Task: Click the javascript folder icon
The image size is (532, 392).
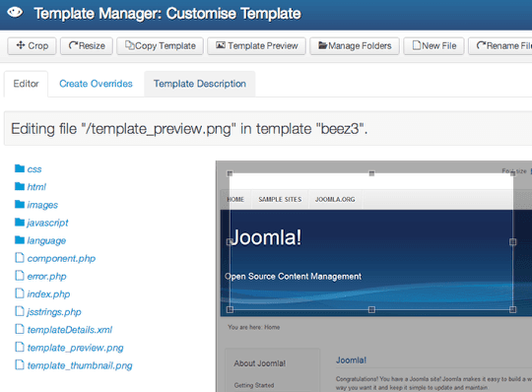Action: click(x=20, y=223)
